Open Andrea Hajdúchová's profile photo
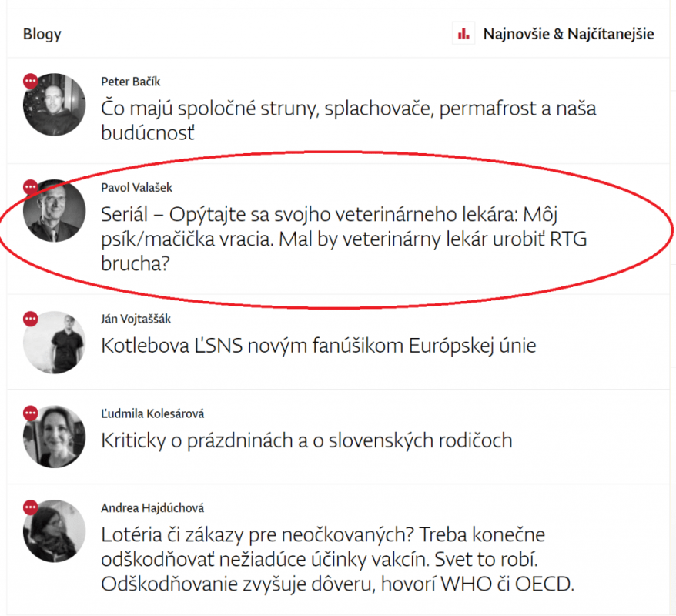Image resolution: width=676 pixels, height=616 pixels. tap(55, 531)
